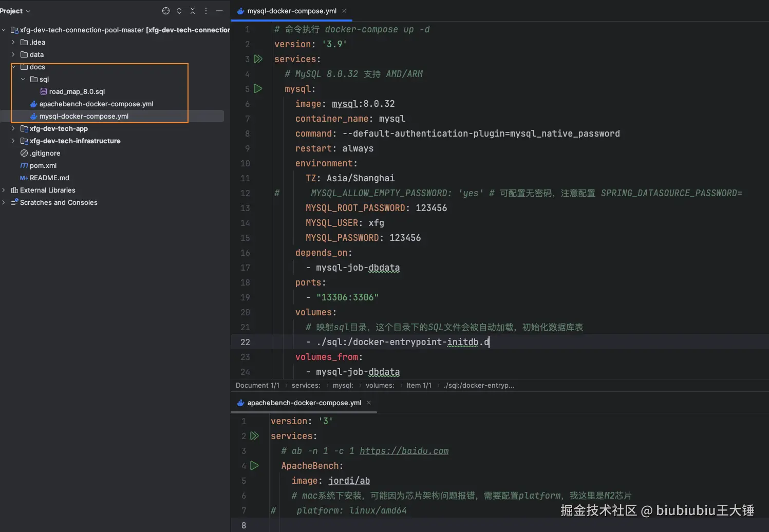Select mysql-docker-compose.yml in project tree
Image resolution: width=769 pixels, height=532 pixels.
point(84,116)
